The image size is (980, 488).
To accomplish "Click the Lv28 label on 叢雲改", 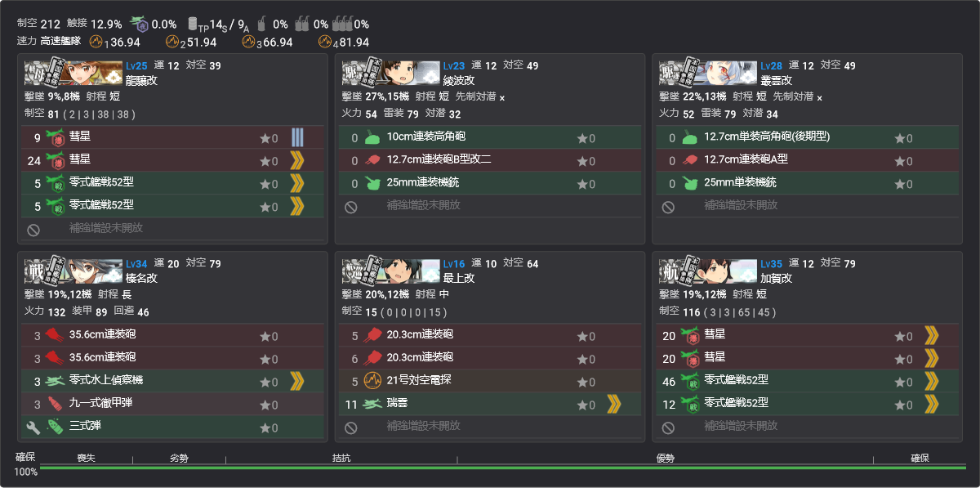I will [769, 65].
